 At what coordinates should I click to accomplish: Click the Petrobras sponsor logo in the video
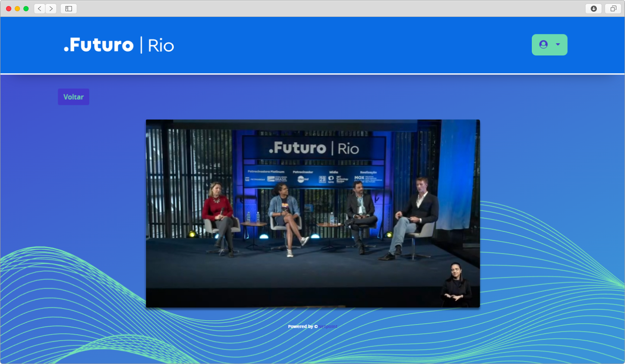(x=257, y=179)
